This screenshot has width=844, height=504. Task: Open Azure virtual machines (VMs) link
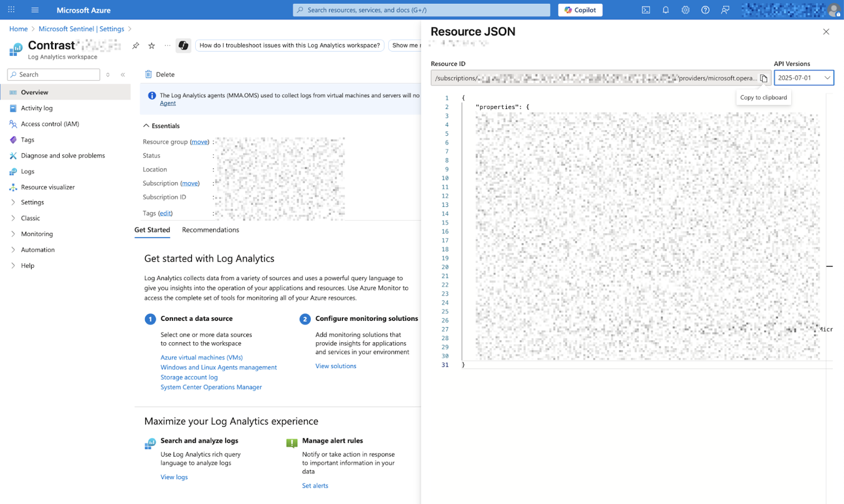click(x=201, y=357)
